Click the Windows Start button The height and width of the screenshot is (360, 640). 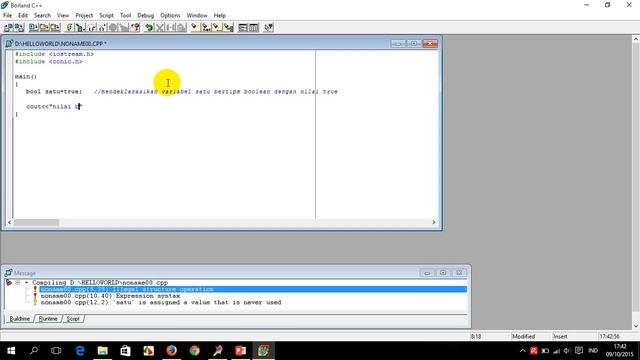11,351
